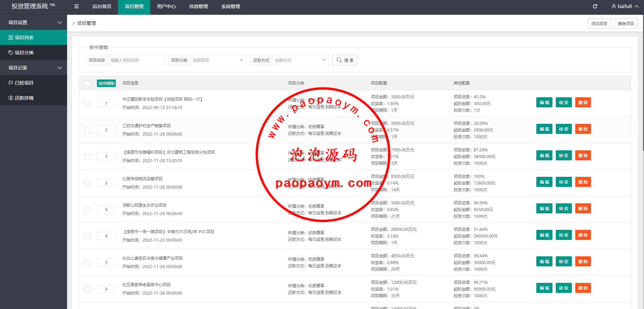This screenshot has height=309, width=644.
Task: Click the breadcrumb double-arrow icon
Action: click(x=74, y=23)
